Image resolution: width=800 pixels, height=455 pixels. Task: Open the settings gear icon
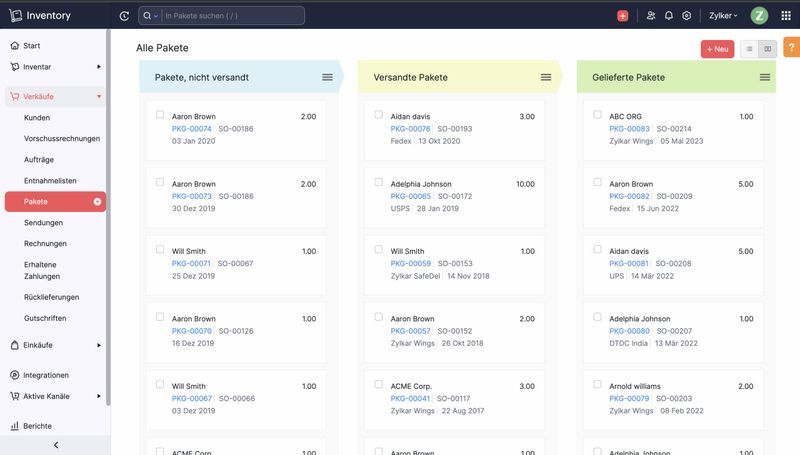click(687, 16)
